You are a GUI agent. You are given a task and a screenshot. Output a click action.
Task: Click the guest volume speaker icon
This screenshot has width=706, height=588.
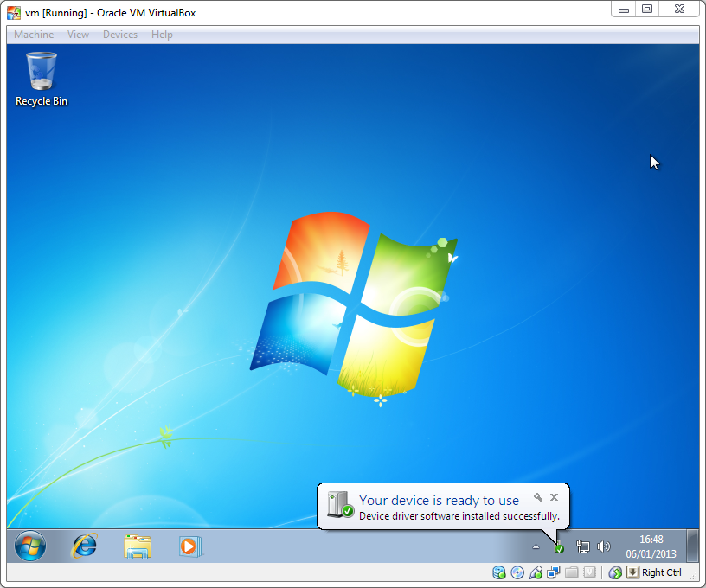[x=604, y=546]
